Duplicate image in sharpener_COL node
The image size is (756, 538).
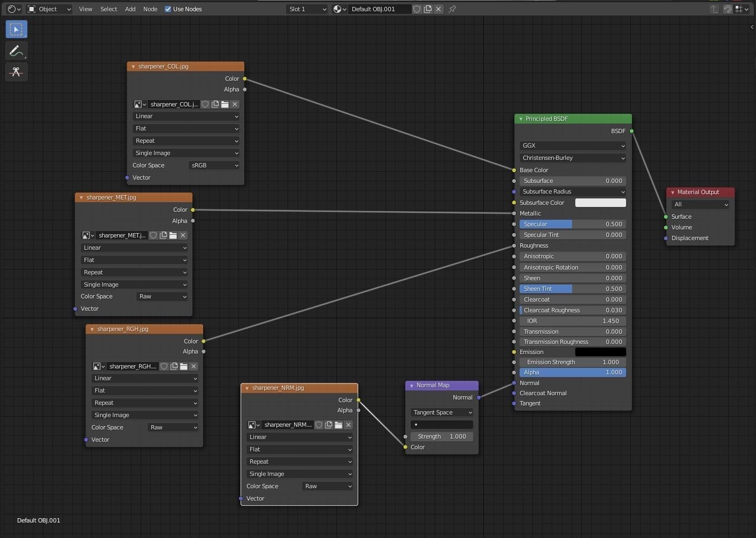(215, 104)
